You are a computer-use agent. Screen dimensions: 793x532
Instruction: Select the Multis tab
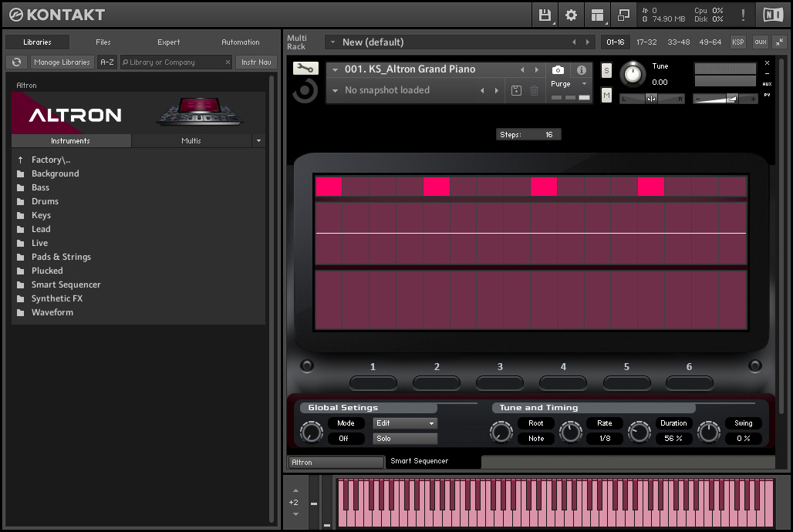[191, 140]
